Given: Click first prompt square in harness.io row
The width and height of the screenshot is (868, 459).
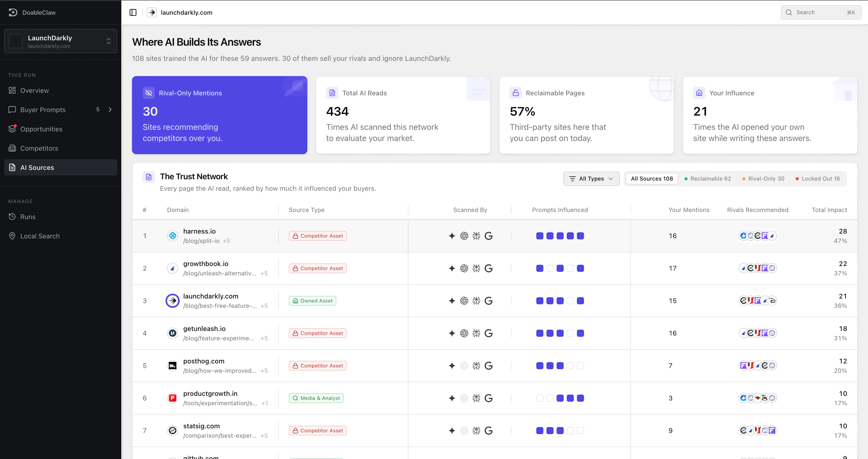Looking at the screenshot, I should pyautogui.click(x=540, y=236).
